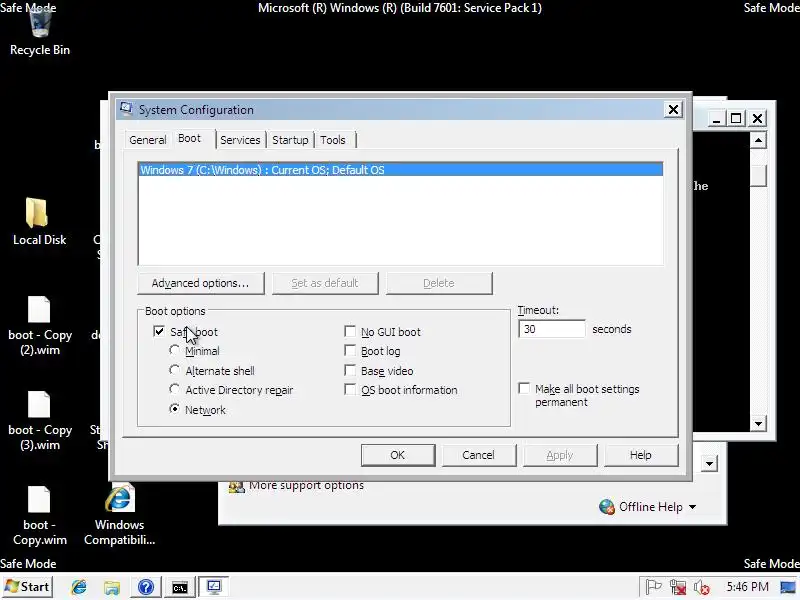Switch to the Command Prompt taskbar button

(x=180, y=587)
